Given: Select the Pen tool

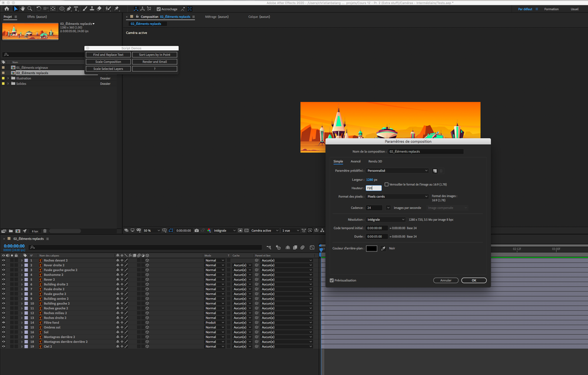Looking at the screenshot, I should point(69,9).
